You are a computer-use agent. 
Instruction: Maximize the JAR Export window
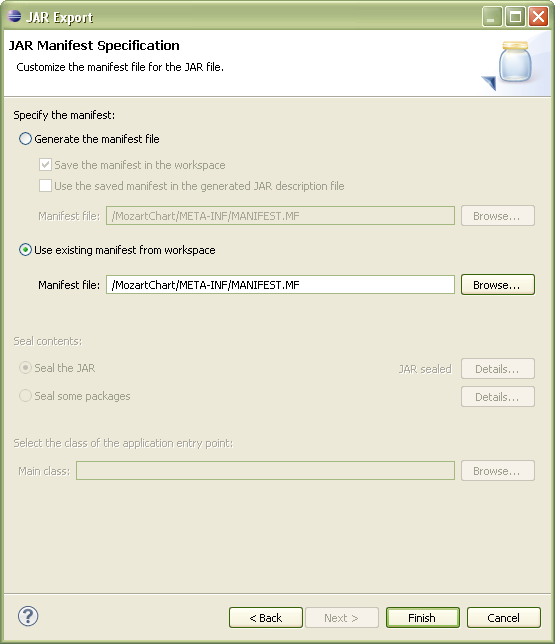coord(515,17)
